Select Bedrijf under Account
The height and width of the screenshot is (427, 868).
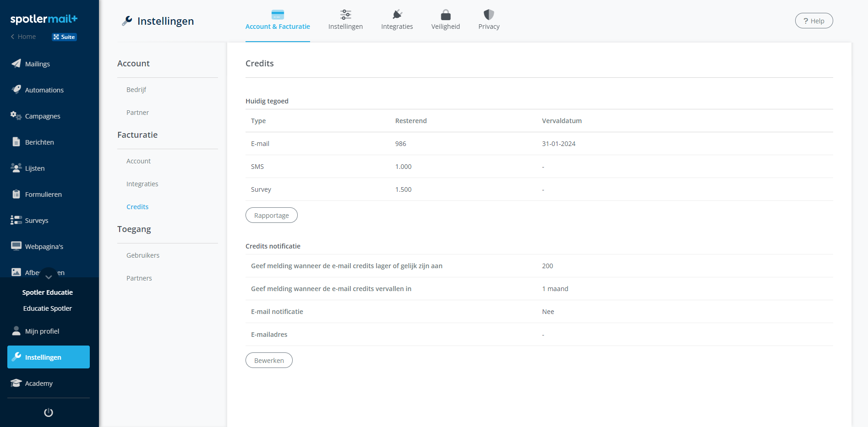[136, 90]
